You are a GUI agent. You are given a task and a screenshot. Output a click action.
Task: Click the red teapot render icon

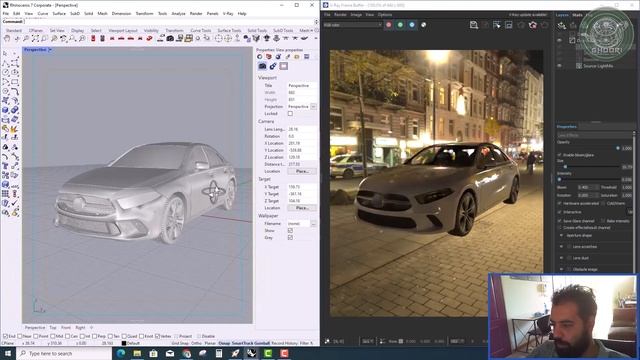(533, 25)
